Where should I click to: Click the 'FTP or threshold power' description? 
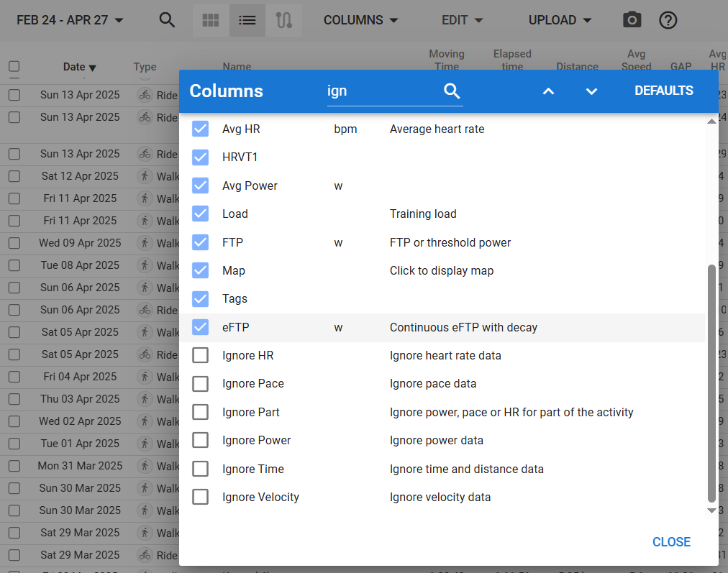(x=450, y=243)
